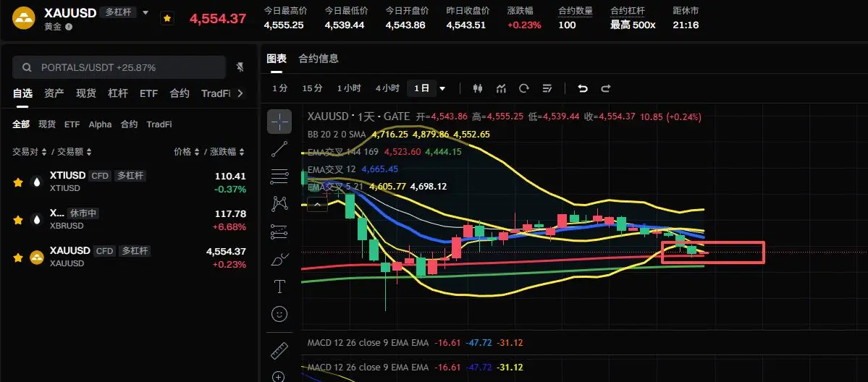The image size is (868, 382).
Task: Switch to the 图表 tab
Action: (277, 58)
